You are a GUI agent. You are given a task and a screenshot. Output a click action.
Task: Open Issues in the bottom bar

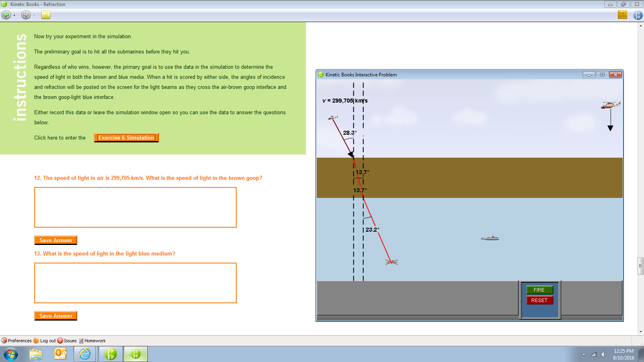[67, 341]
